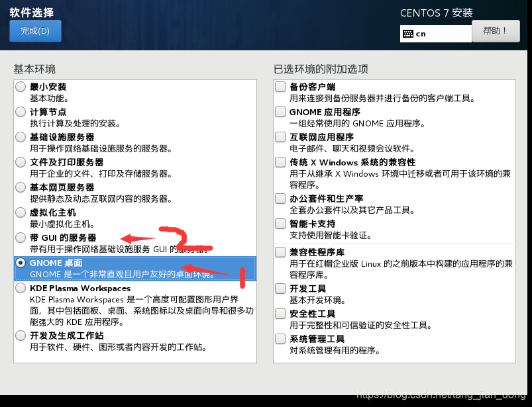Image resolution: width=532 pixels, height=407 pixels.
Task: Enable the 系统管理工具 checkbox
Action: pyautogui.click(x=280, y=339)
